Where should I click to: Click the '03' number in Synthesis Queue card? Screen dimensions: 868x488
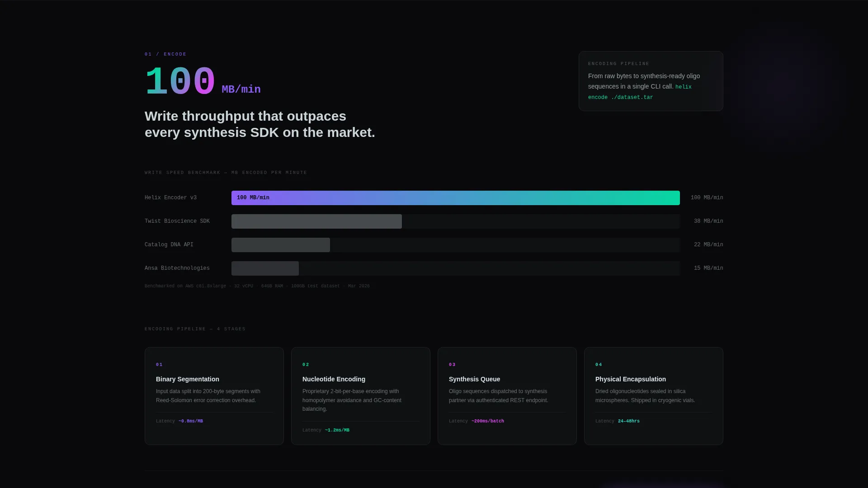(452, 365)
